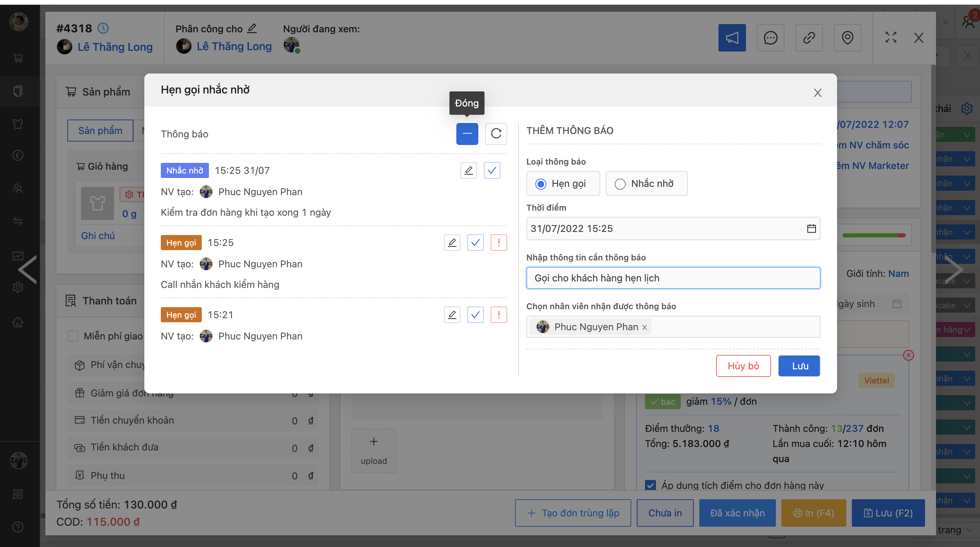Click the Đã xác nhận button
This screenshot has height=547, width=980.
tap(737, 513)
